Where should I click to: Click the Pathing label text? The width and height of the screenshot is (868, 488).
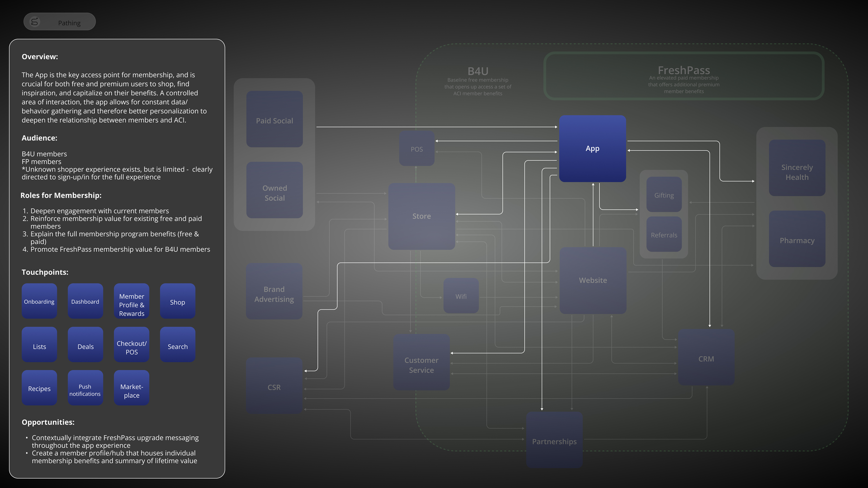point(69,23)
